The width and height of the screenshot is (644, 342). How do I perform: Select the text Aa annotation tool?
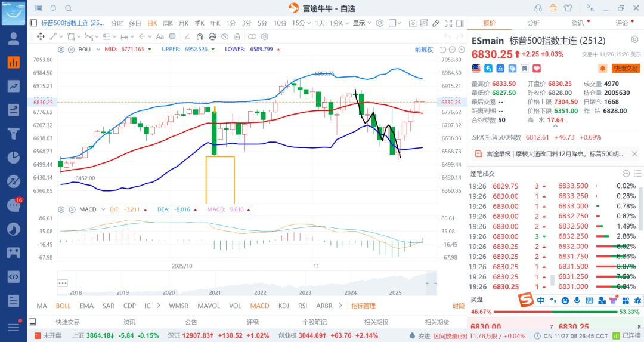pyautogui.click(x=160, y=36)
